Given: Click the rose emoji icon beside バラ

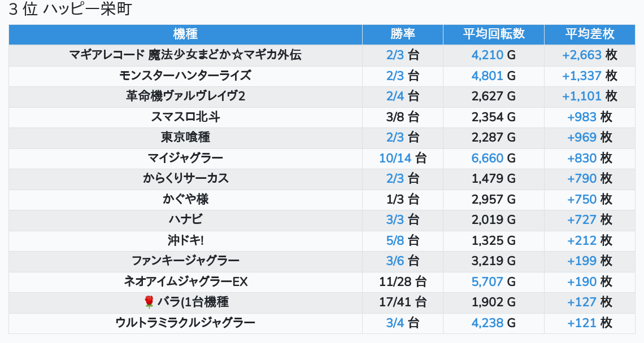Looking at the screenshot, I should click(149, 302).
